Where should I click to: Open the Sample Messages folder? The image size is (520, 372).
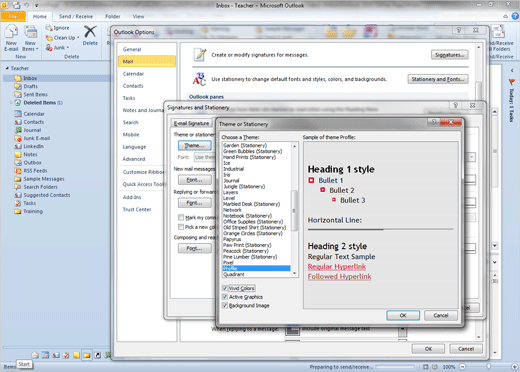(x=44, y=179)
